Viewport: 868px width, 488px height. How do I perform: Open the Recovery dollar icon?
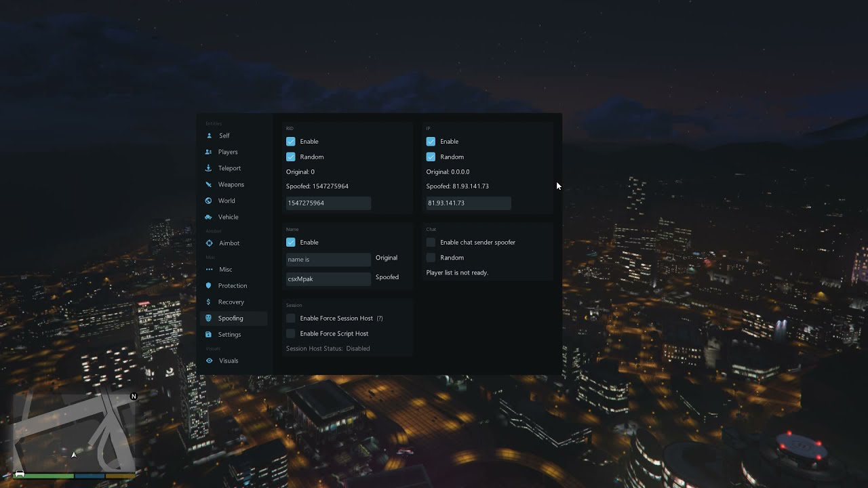[x=209, y=302]
